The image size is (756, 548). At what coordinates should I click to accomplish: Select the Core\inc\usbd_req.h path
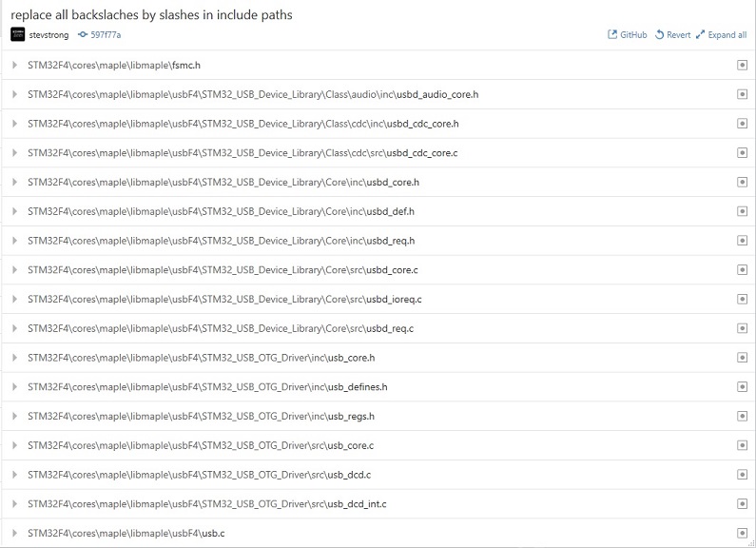221,241
